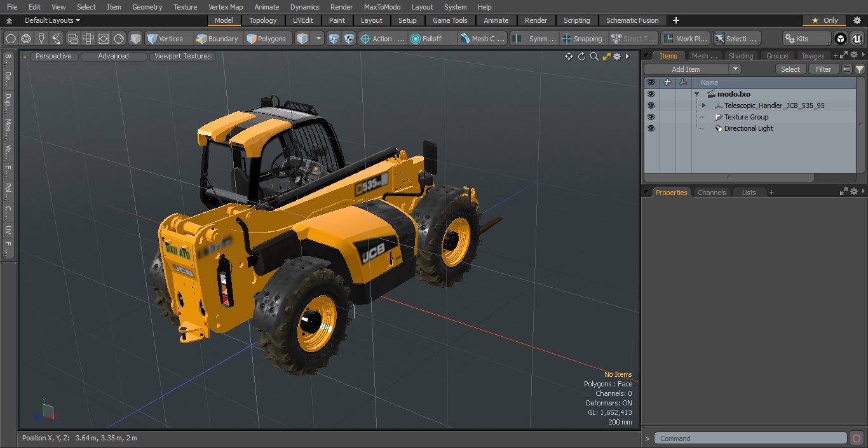Select the Directional Light item
This screenshot has width=868, height=448.
[749, 128]
